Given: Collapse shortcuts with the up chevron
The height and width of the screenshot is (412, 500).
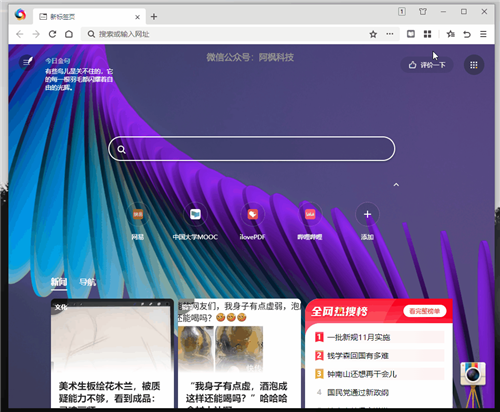Looking at the screenshot, I should [x=396, y=184].
